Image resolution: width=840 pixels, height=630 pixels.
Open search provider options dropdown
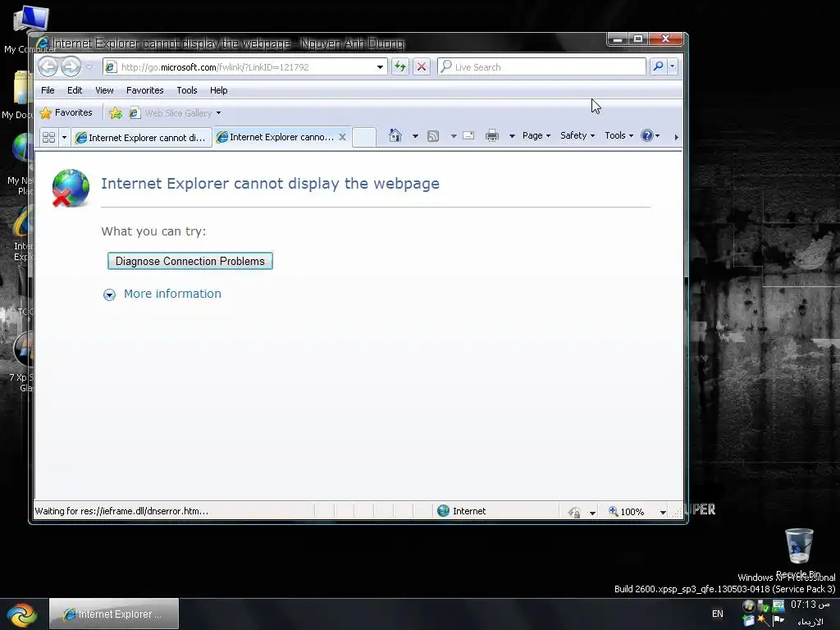[x=673, y=66]
